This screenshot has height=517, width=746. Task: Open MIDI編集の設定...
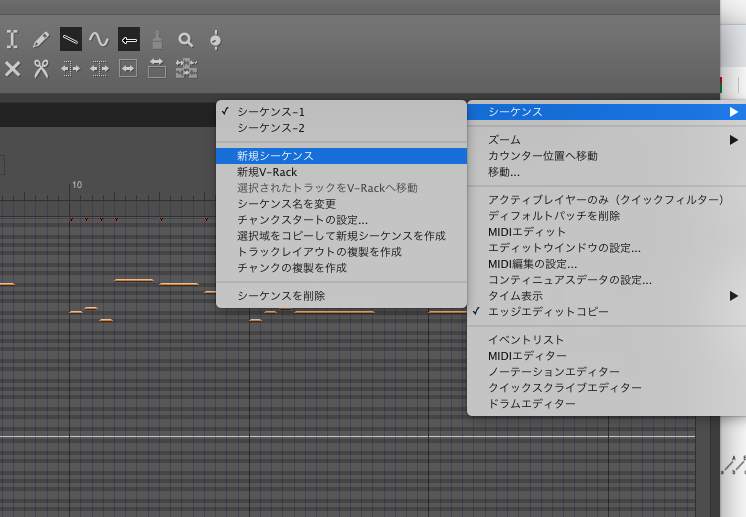607,264
